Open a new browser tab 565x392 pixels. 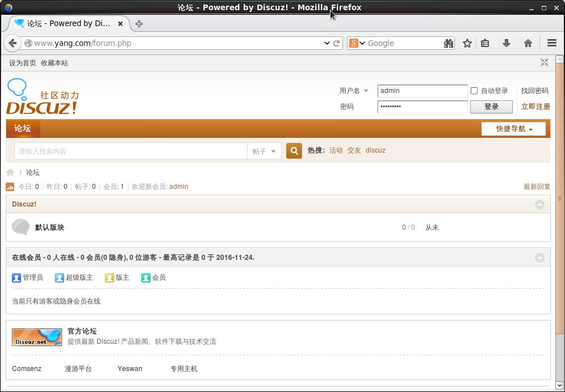(x=139, y=24)
